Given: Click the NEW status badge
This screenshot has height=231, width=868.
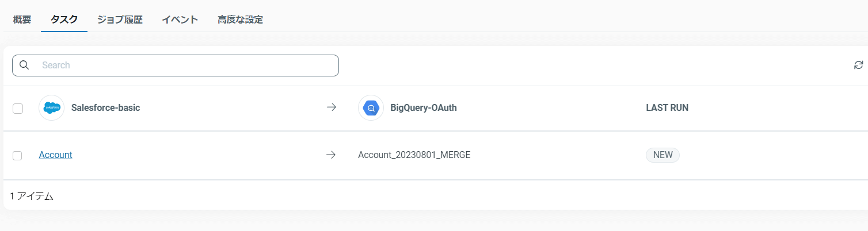Looking at the screenshot, I should tap(663, 155).
